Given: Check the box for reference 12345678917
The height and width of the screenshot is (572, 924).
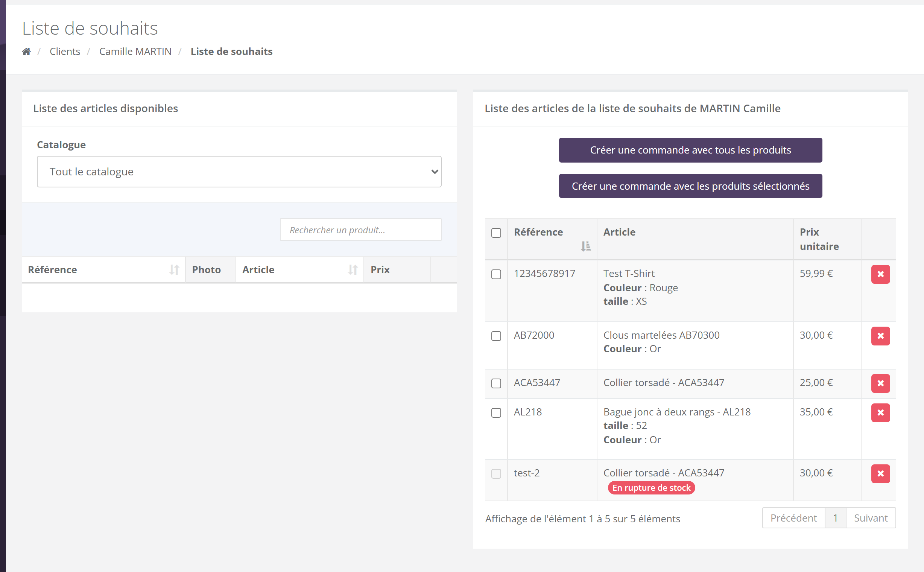Looking at the screenshot, I should click(496, 274).
